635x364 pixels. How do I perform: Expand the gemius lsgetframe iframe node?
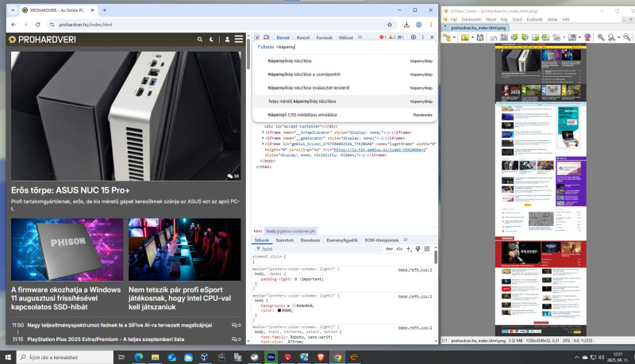(263, 144)
